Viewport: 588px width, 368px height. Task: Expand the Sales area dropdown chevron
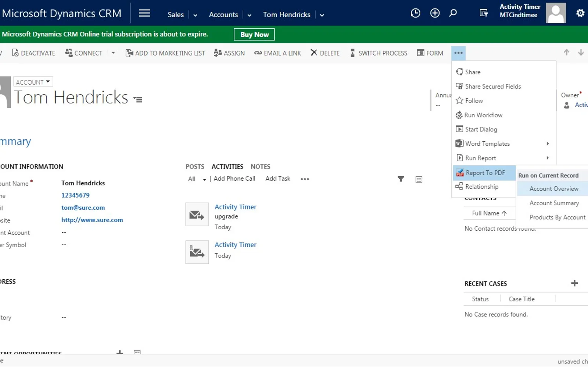(x=196, y=15)
